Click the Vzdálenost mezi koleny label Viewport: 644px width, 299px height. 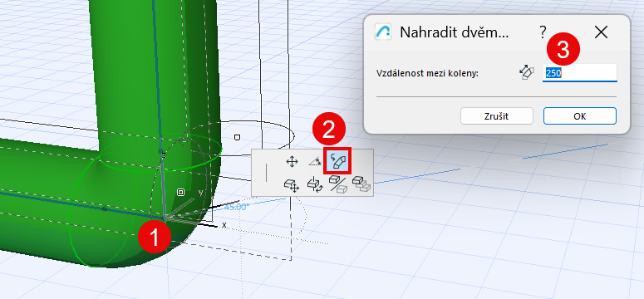(x=427, y=74)
